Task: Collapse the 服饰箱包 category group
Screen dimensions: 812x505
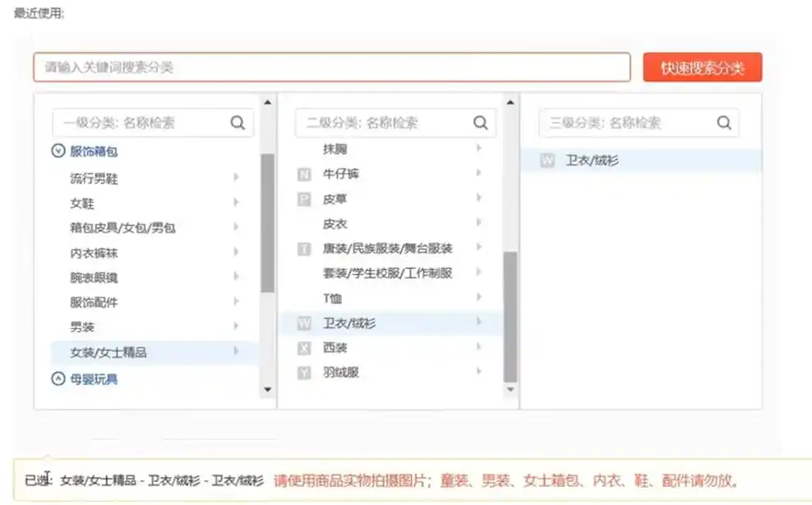Action: [58, 151]
